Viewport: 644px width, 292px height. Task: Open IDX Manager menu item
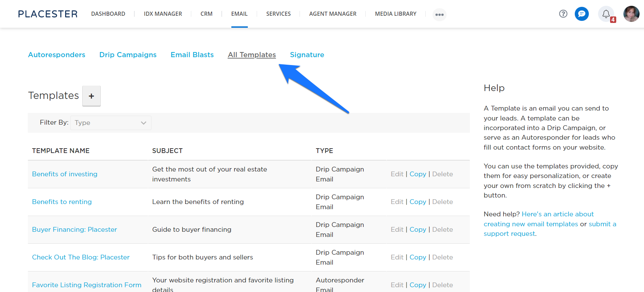coord(163,14)
